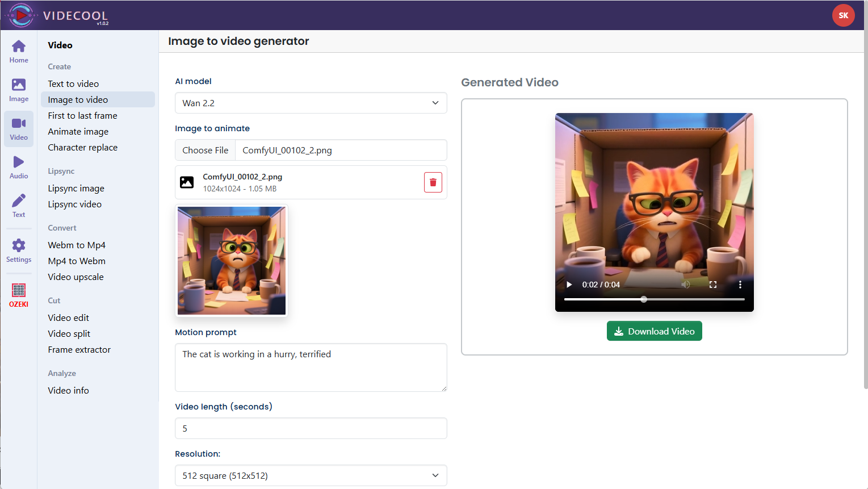The width and height of the screenshot is (868, 489).
Task: Expand the Resolution dropdown
Action: (x=311, y=475)
